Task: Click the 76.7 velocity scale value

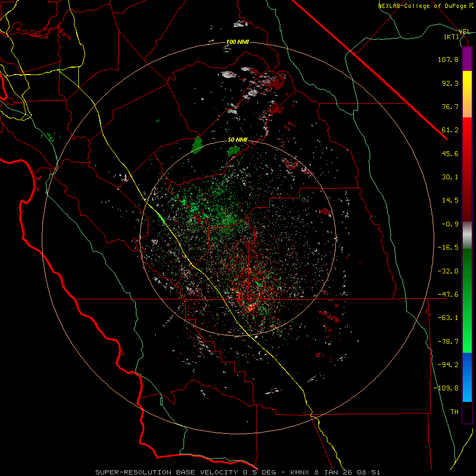Action: click(x=450, y=106)
